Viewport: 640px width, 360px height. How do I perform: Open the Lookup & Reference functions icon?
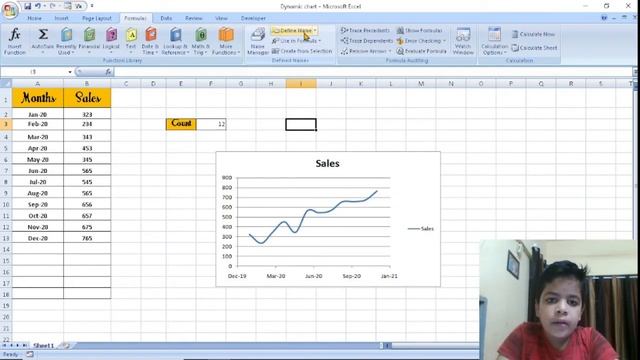click(x=176, y=35)
